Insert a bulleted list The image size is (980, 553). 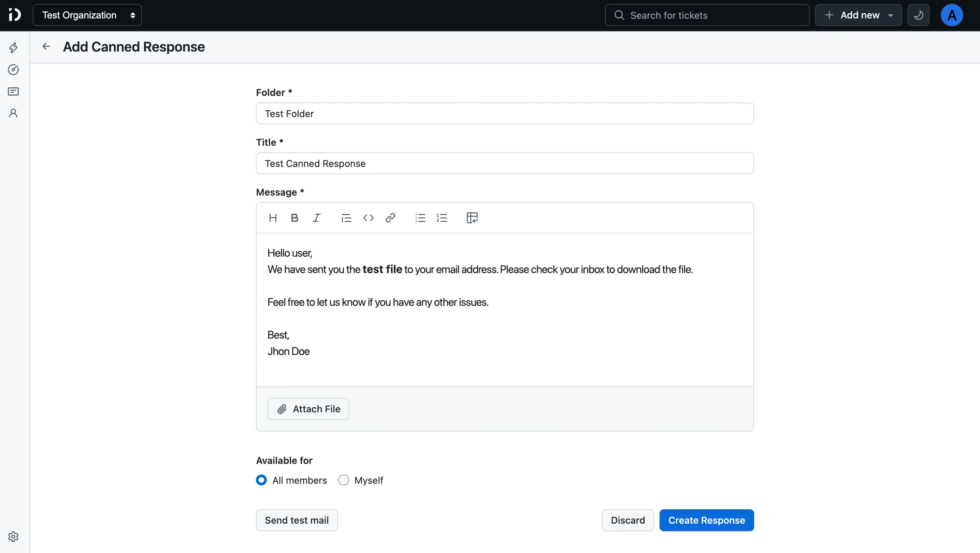pos(420,218)
